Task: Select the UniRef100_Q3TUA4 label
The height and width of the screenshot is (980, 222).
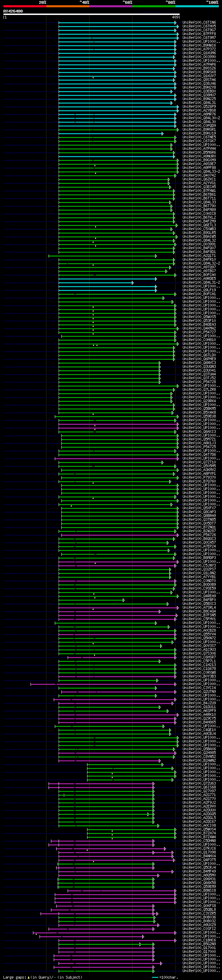Action: coord(199,374)
